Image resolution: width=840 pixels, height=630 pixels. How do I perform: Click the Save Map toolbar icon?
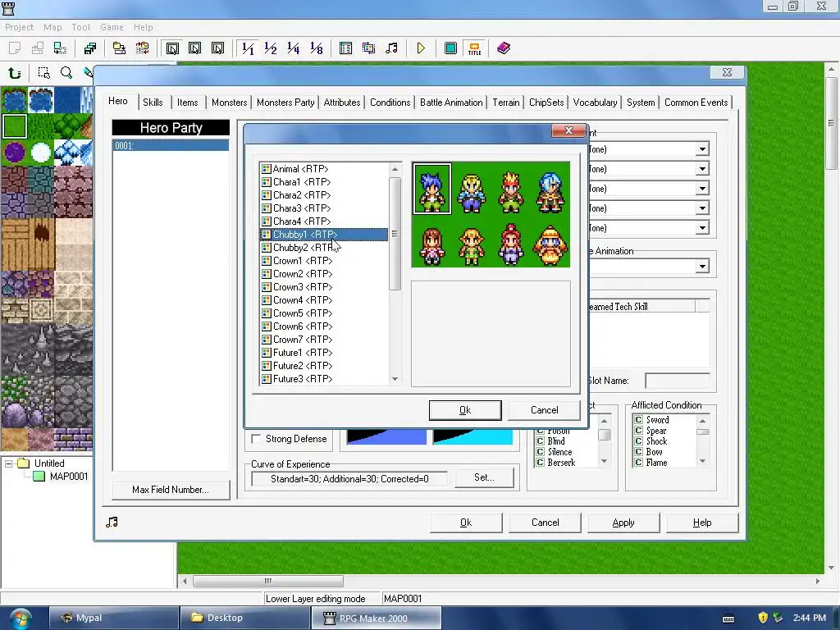(x=119, y=48)
